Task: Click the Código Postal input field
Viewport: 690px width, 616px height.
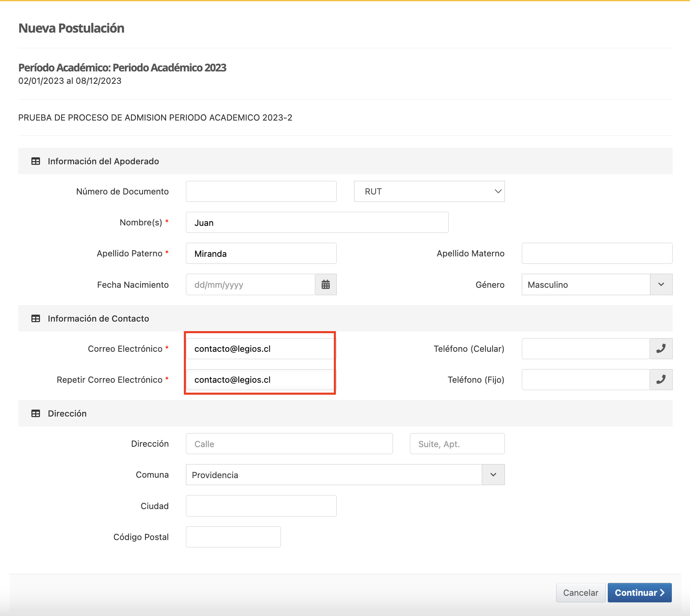Action: pyautogui.click(x=233, y=537)
